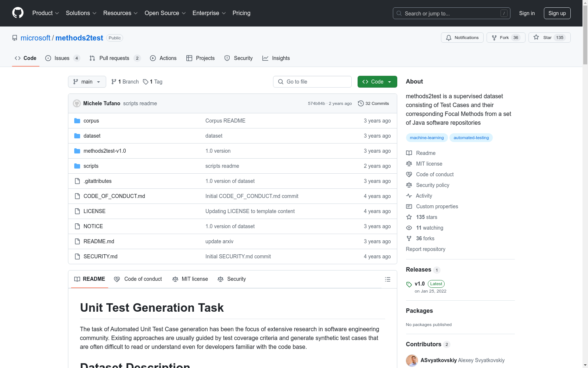Click the ASvyatkovskiy contributor avatar
Image resolution: width=588 pixels, height=368 pixels.
pos(412,361)
